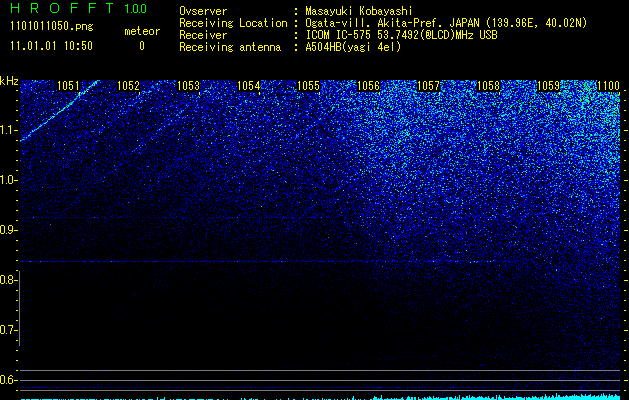Click the observer name Masayuki Kobayashi
Screen dimensions: 629x400
[x=359, y=11]
